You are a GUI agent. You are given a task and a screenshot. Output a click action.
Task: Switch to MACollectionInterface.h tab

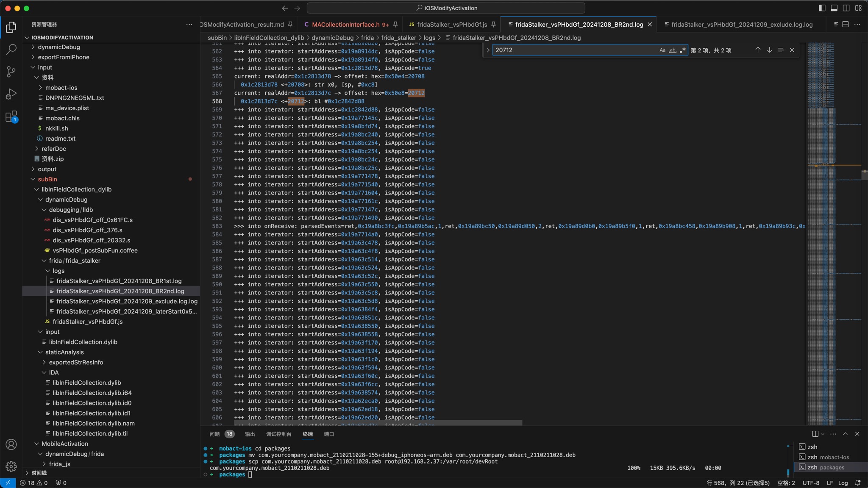click(x=350, y=25)
